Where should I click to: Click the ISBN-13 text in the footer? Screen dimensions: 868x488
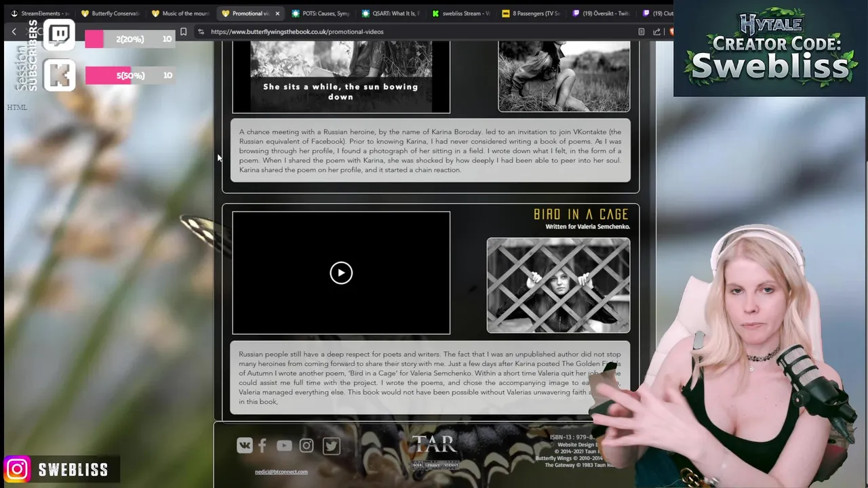coord(573,437)
